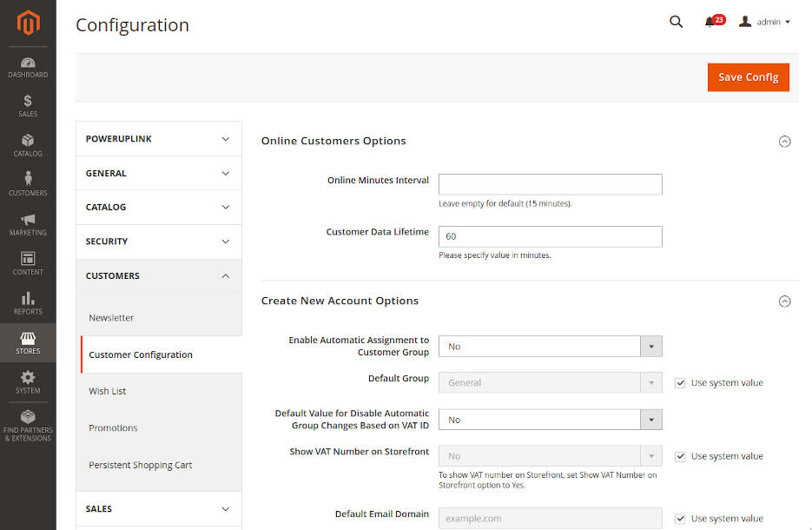812x530 pixels.
Task: Open the Marketing megaphone icon menu
Action: point(28,224)
